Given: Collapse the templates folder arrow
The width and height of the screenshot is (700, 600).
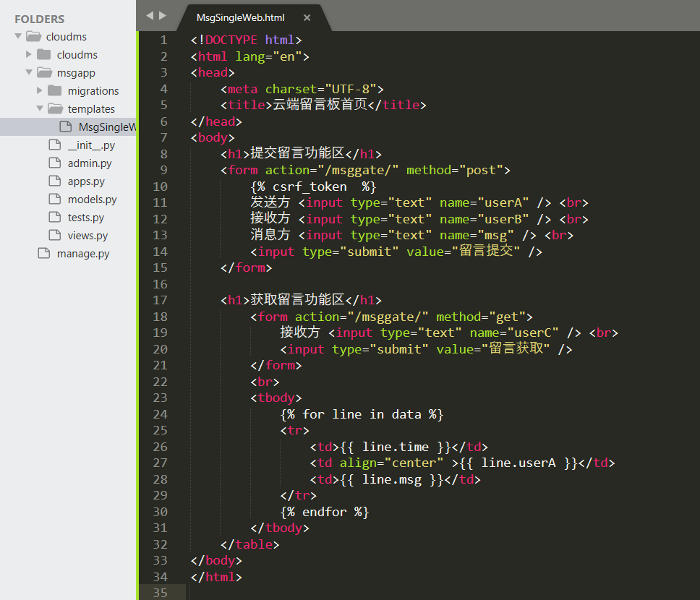Looking at the screenshot, I should tap(40, 108).
